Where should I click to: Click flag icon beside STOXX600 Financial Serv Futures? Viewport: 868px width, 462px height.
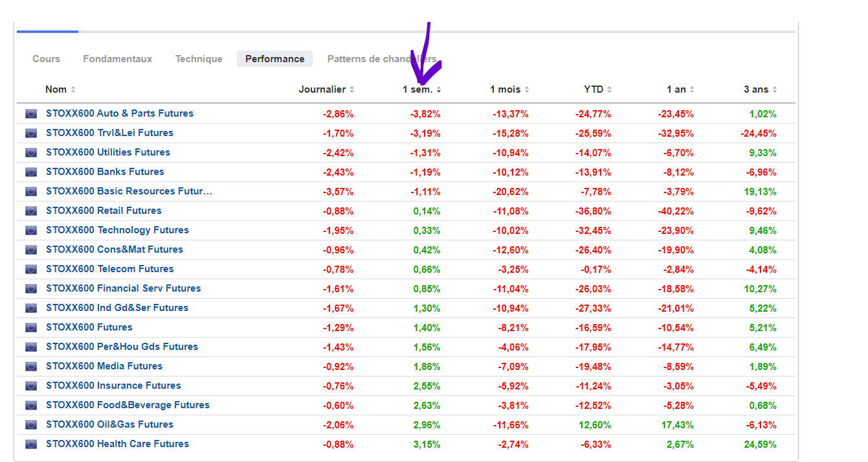point(31,288)
